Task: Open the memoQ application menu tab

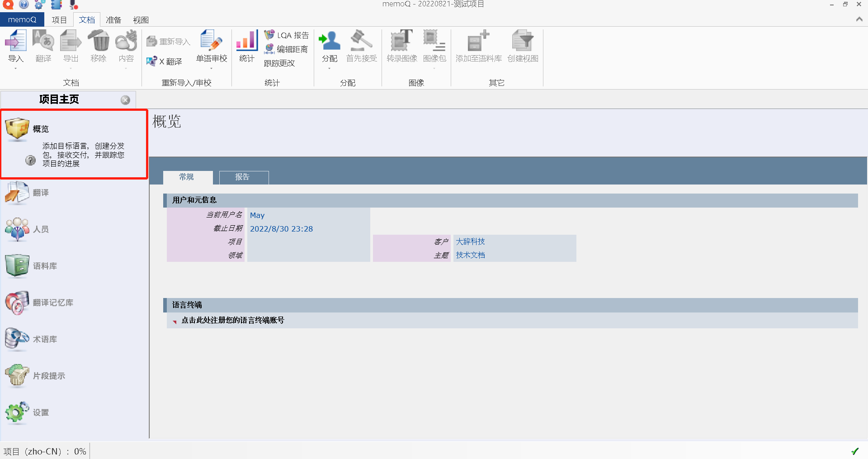Action: pyautogui.click(x=22, y=19)
